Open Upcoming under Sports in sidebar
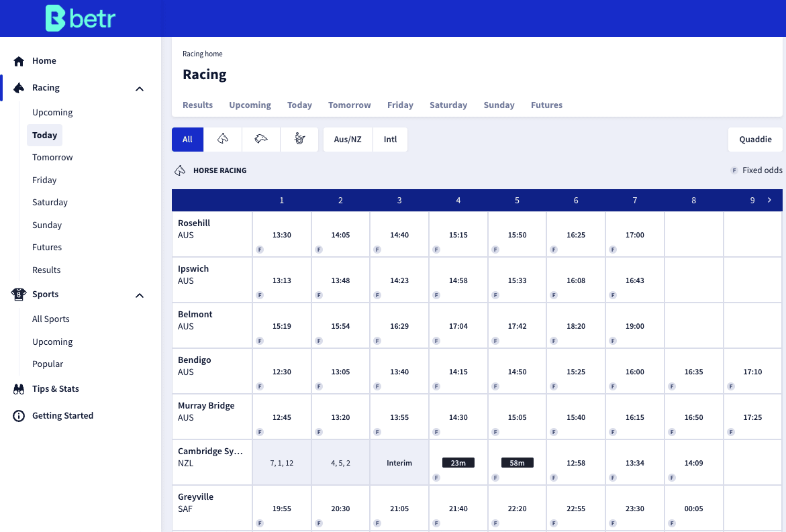The width and height of the screenshot is (786, 532). coord(52,341)
